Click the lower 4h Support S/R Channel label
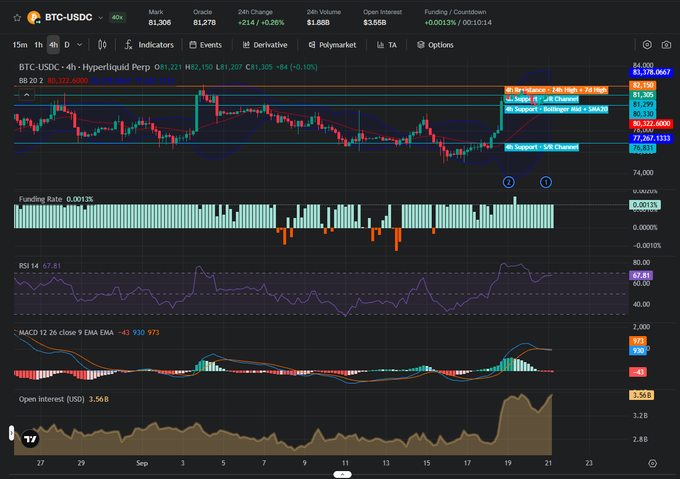 tap(541, 147)
